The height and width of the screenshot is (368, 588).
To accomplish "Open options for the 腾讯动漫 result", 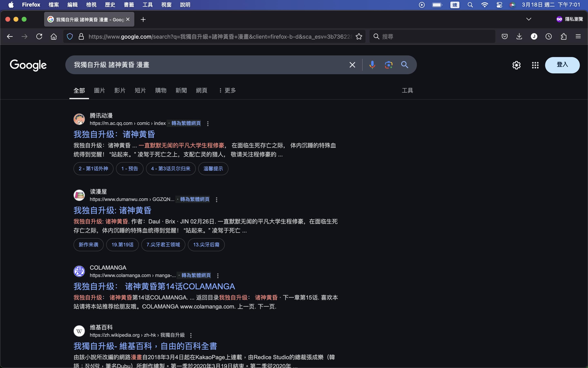I will point(208,124).
